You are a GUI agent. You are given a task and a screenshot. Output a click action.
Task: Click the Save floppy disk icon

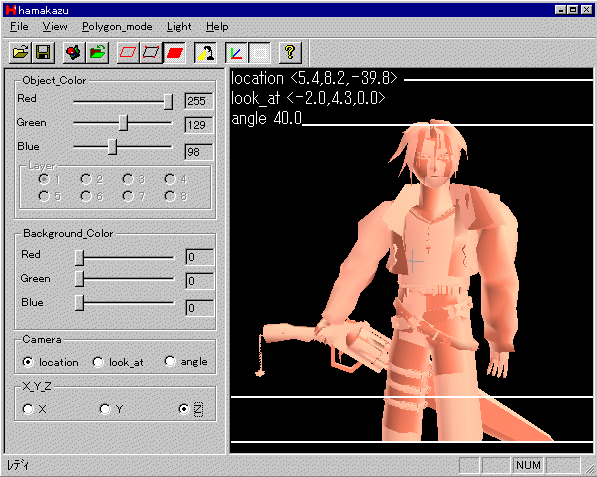click(x=43, y=52)
